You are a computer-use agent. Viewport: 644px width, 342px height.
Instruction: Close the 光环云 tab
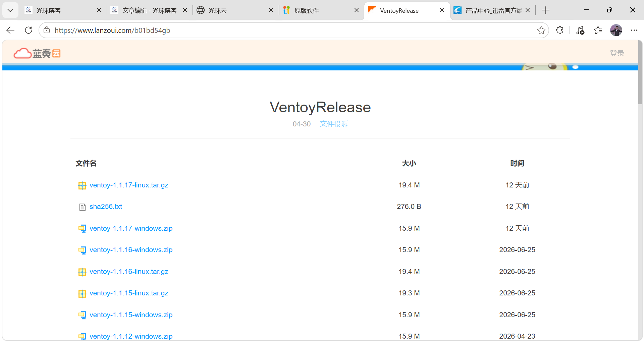(271, 10)
